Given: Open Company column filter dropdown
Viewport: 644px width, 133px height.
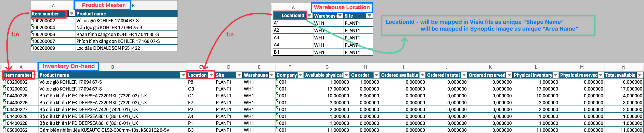Looking at the screenshot, I should 301,75.
